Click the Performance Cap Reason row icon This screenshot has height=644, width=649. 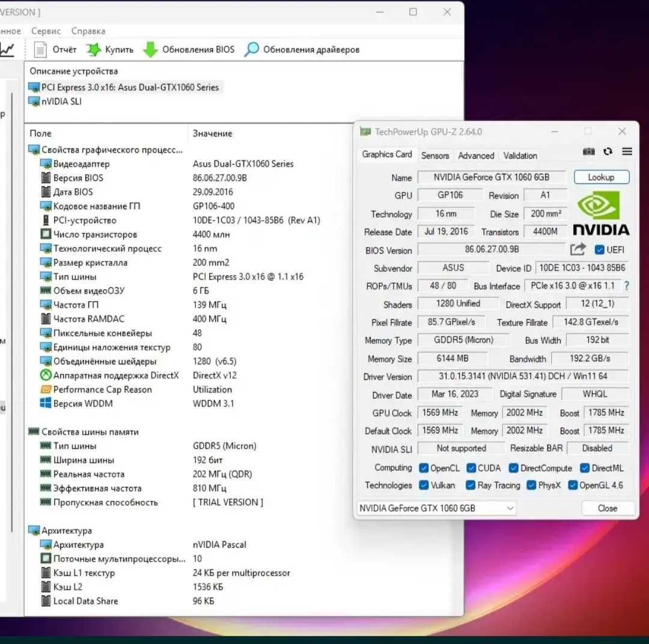46,389
